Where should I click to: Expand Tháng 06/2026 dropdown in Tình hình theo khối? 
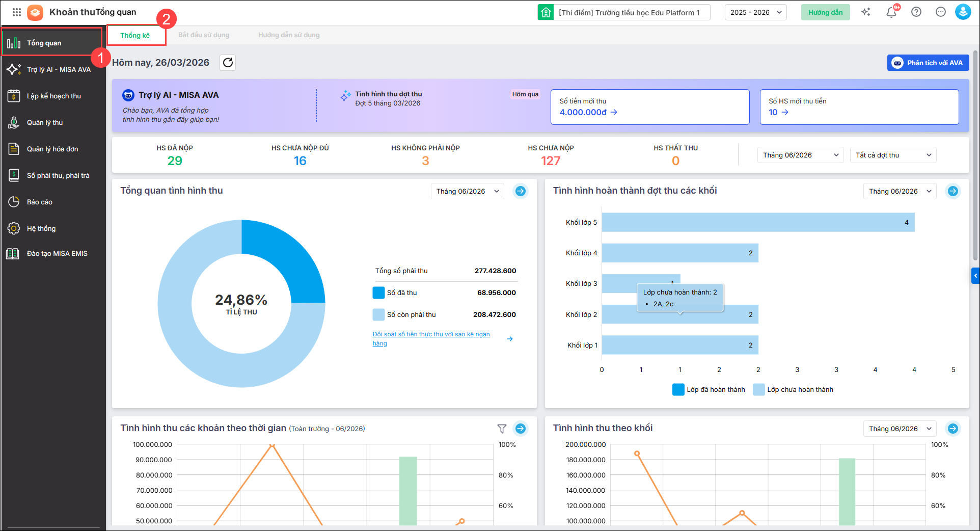click(900, 429)
